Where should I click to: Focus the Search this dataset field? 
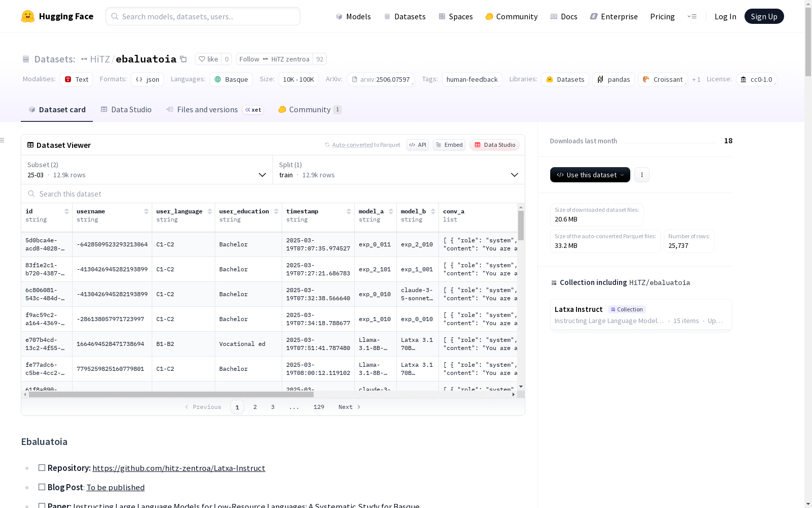(x=273, y=194)
